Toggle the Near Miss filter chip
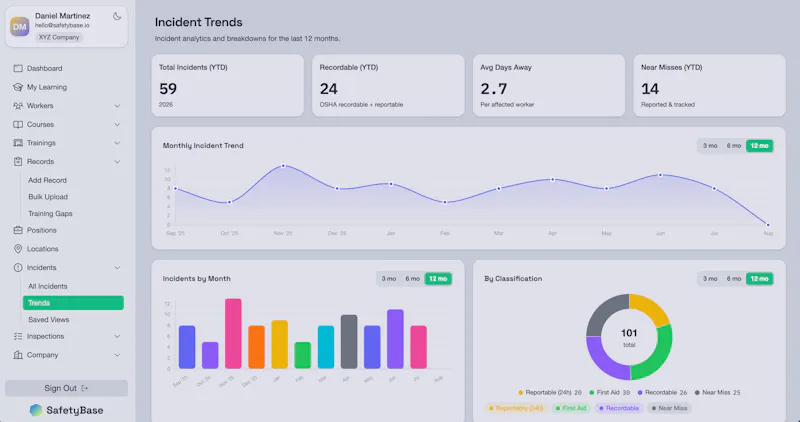The width and height of the screenshot is (800, 422). click(669, 408)
